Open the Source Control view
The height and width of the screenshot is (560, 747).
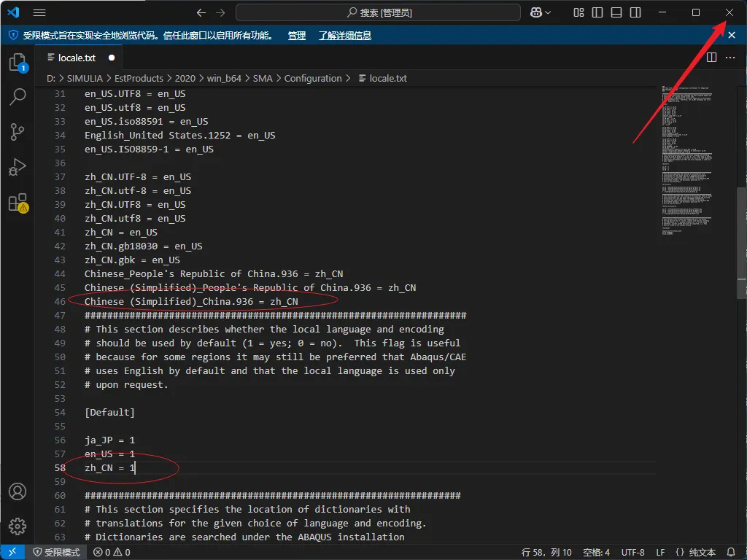coord(18,132)
